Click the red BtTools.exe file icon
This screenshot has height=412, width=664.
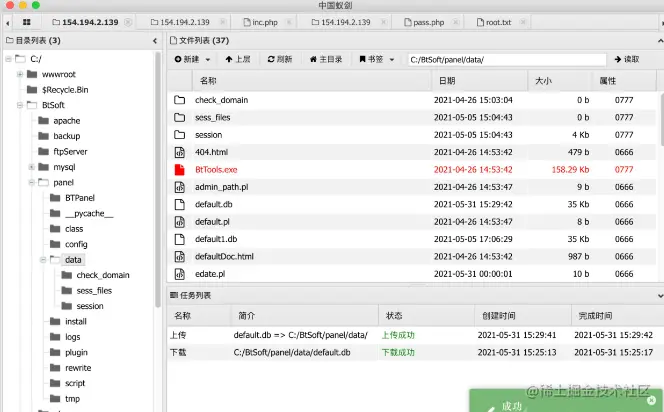[180, 169]
